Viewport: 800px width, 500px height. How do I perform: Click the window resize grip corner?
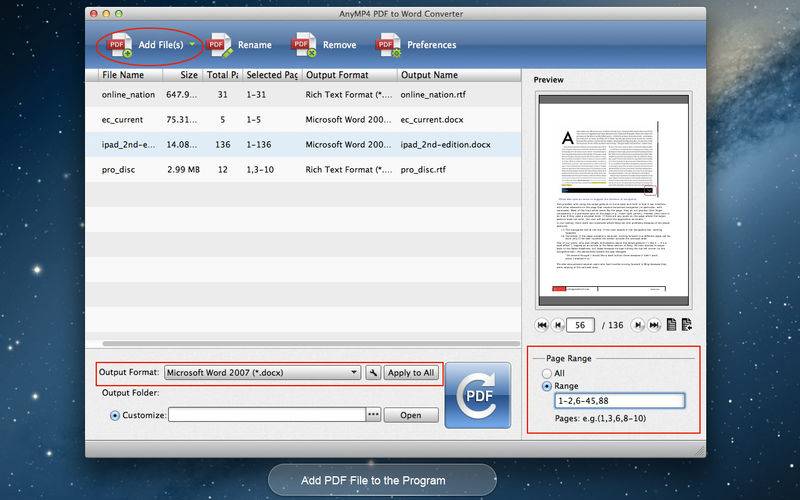pyautogui.click(x=700, y=451)
